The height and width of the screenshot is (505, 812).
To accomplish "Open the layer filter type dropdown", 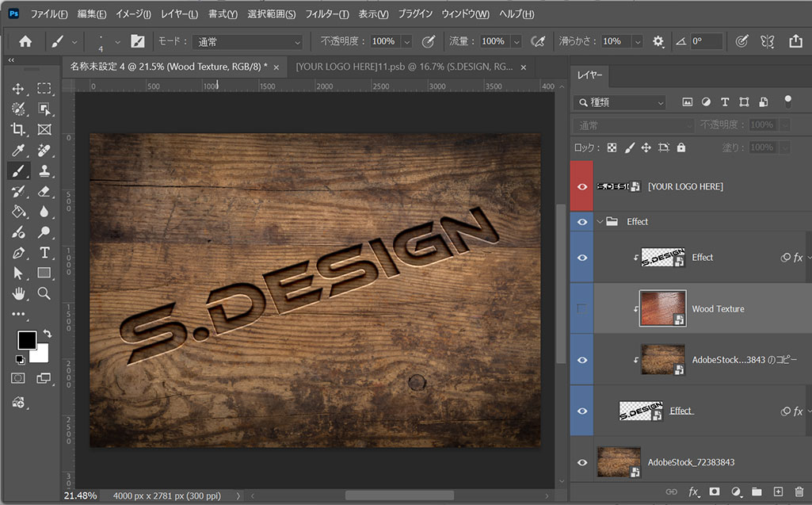I will (620, 102).
